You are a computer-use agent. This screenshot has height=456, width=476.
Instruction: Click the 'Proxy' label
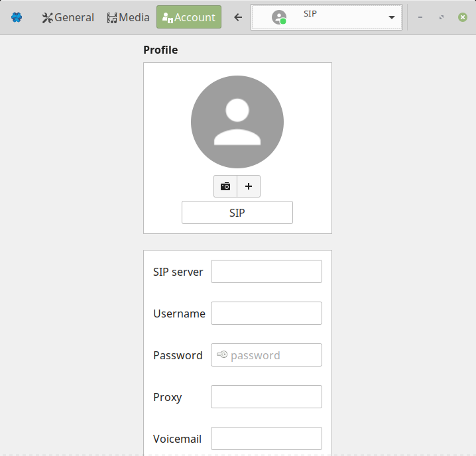pos(168,397)
